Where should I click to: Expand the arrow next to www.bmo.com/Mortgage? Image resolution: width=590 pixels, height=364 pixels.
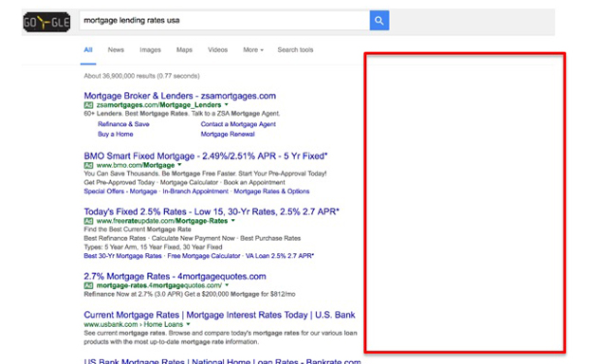click(180, 165)
